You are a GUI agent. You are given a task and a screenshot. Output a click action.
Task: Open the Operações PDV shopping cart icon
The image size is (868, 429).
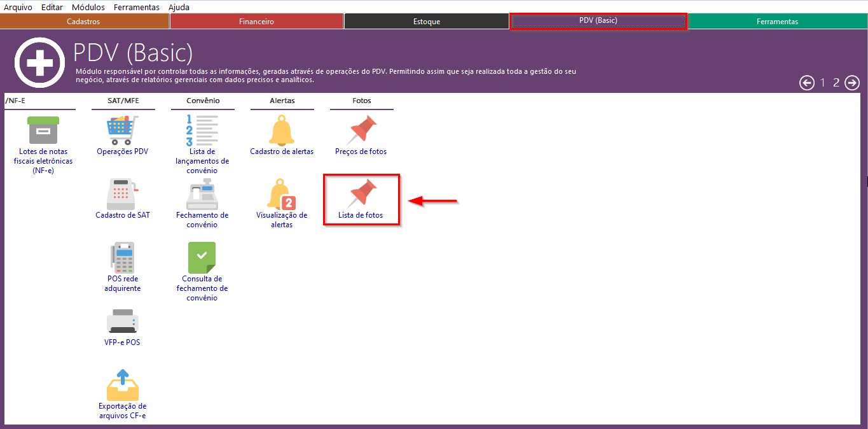pos(123,130)
